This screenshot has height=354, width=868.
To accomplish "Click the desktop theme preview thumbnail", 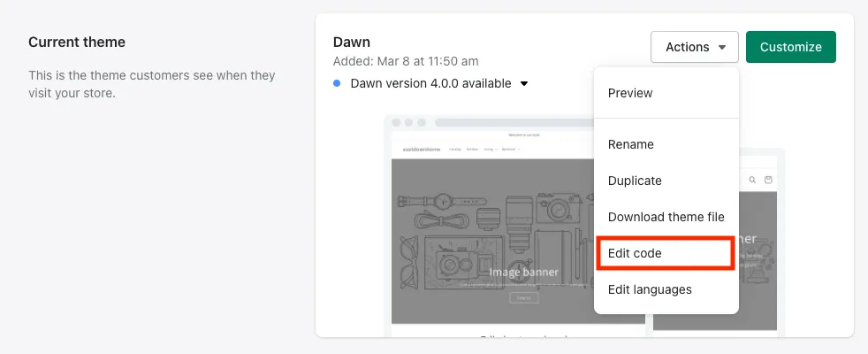I will (514, 226).
